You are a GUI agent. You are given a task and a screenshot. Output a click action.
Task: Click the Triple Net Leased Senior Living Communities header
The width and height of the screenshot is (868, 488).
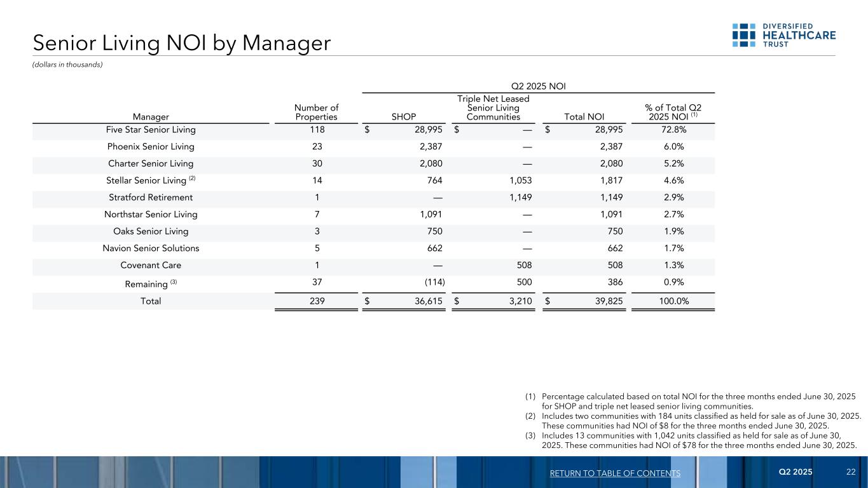(493, 108)
